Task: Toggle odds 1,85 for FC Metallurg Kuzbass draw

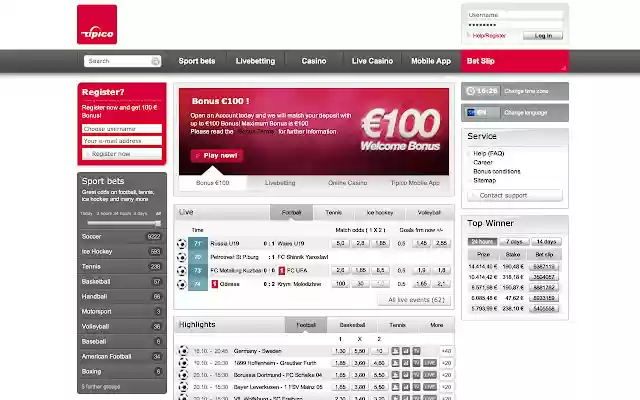Action: pyautogui.click(x=360, y=270)
